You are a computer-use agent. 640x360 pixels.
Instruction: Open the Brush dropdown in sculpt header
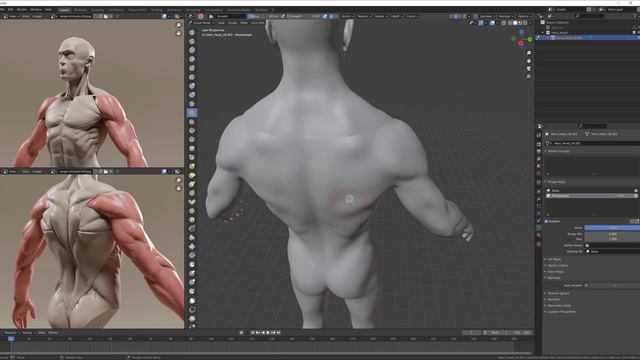point(347,16)
